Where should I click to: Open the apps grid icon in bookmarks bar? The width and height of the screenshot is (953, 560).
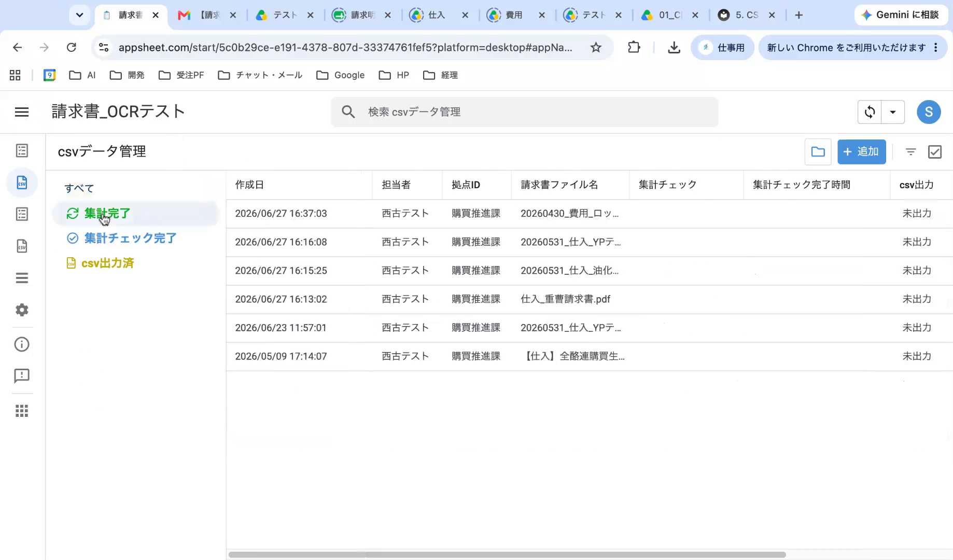click(x=15, y=75)
